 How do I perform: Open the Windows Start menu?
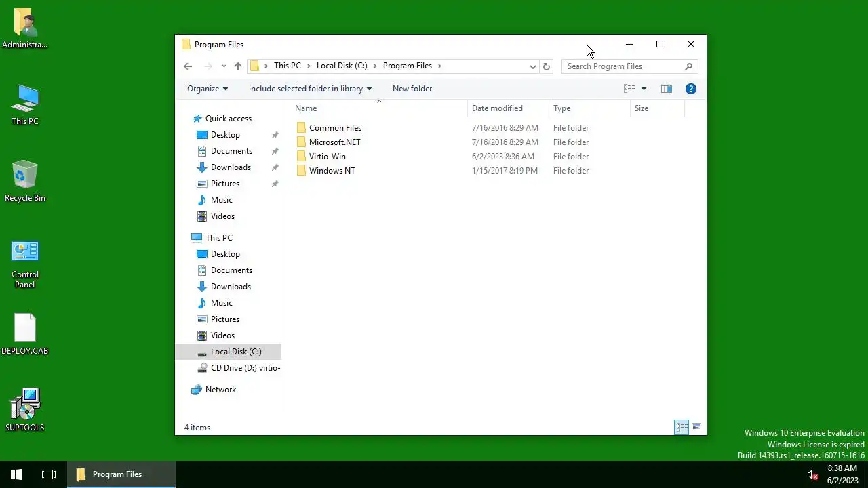[16, 474]
